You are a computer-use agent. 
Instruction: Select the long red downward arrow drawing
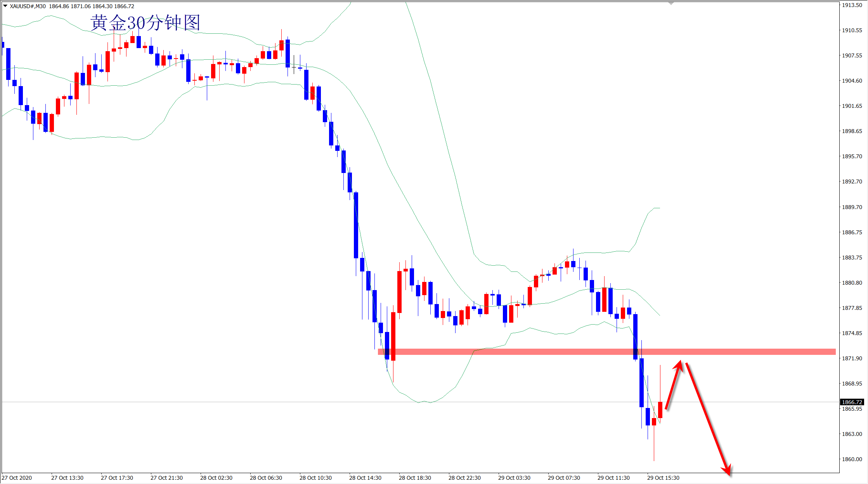[708, 418]
